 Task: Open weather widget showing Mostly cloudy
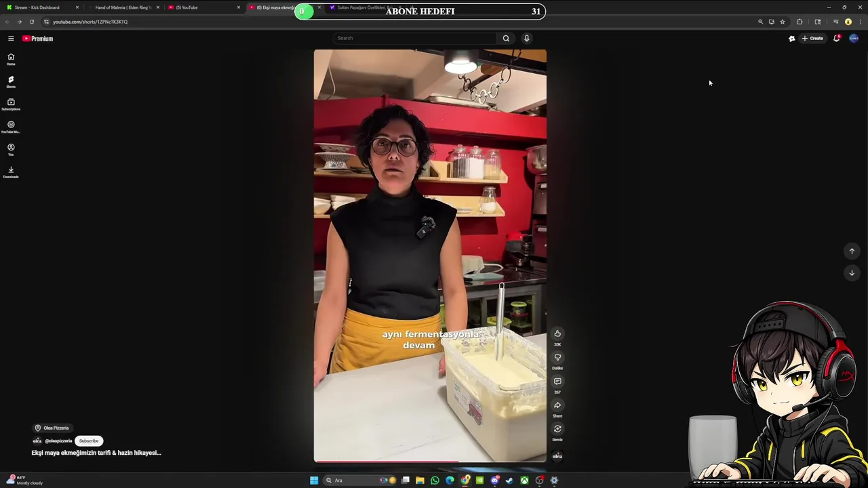(24, 480)
